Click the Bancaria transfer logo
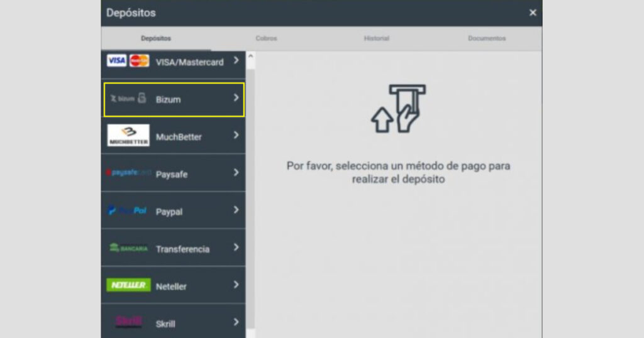Screen dimensions: 644x338 [128, 248]
